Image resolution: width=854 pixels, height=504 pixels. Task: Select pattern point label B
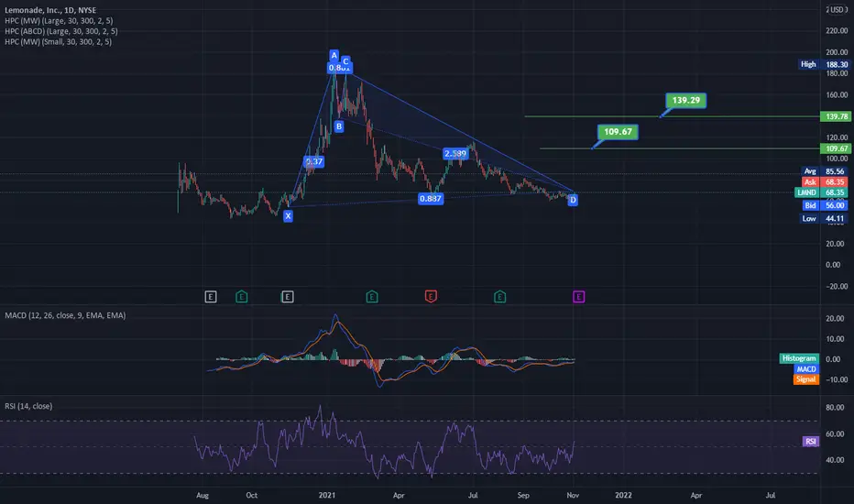pos(339,126)
